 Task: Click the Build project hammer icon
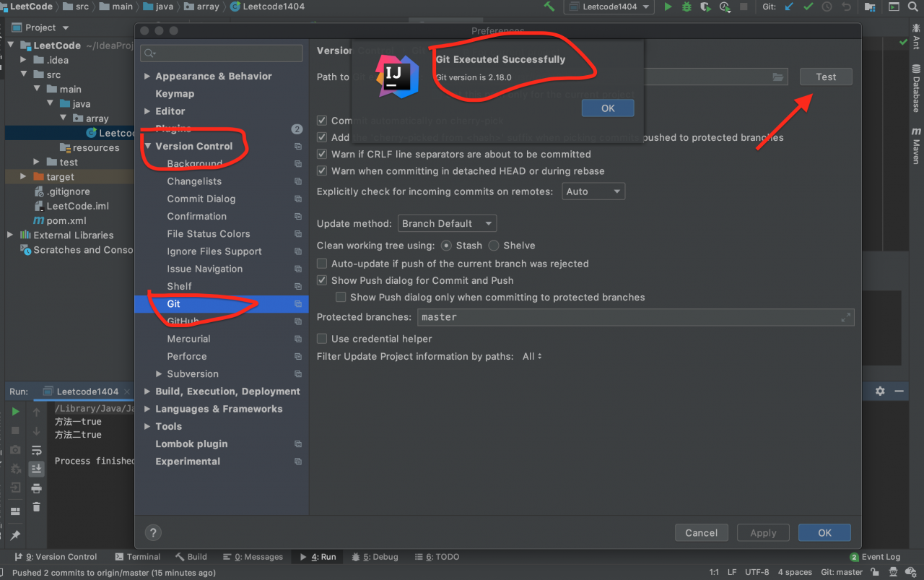tap(549, 7)
